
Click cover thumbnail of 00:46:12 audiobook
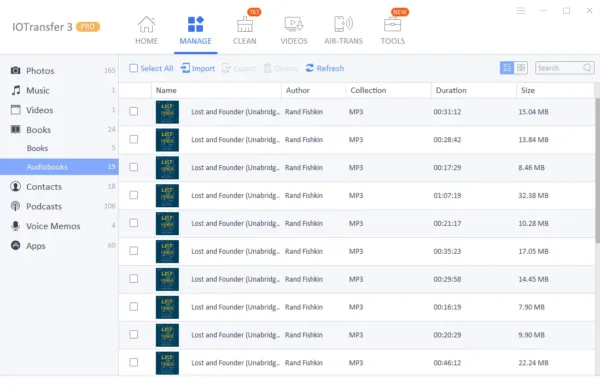click(x=167, y=363)
